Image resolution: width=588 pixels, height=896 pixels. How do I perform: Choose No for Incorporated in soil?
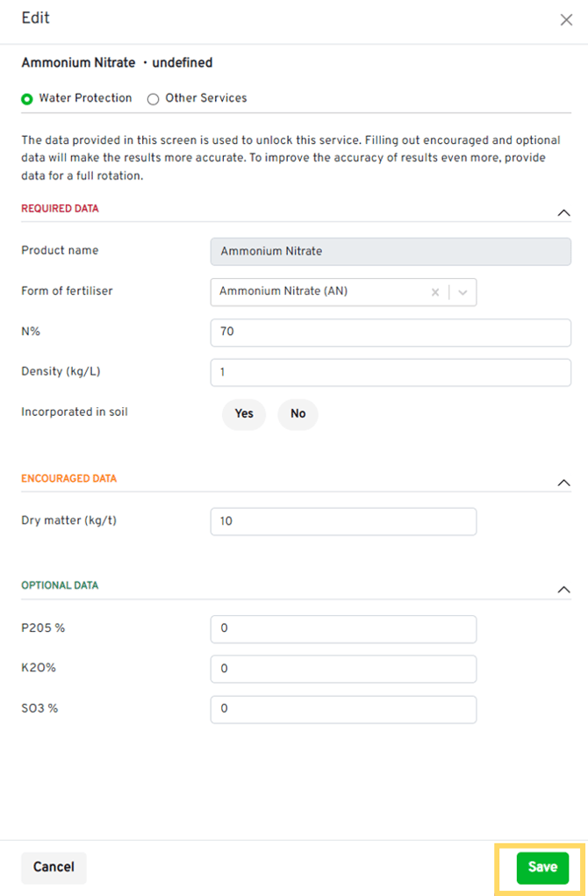tap(298, 413)
